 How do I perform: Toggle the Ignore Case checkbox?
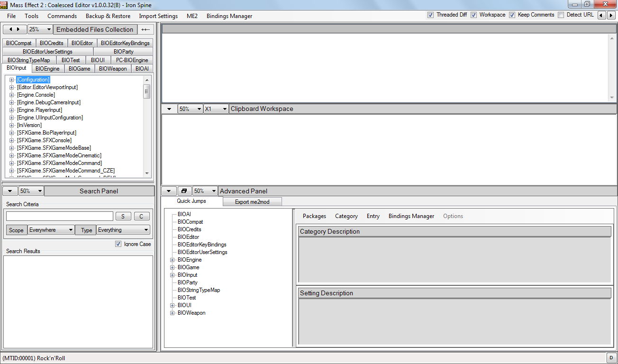click(x=118, y=244)
